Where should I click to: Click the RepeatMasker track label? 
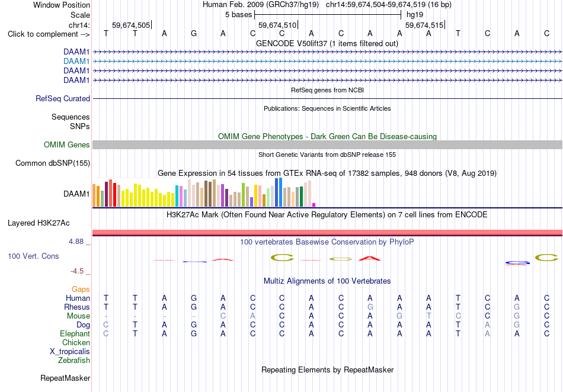point(65,378)
